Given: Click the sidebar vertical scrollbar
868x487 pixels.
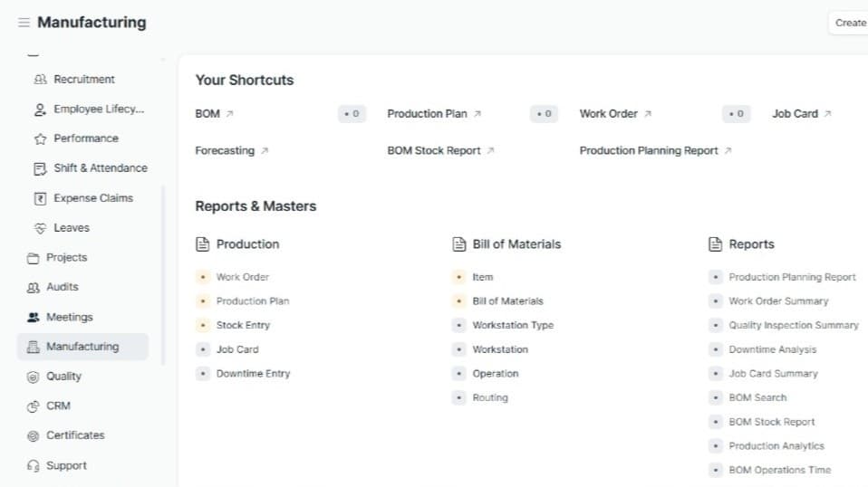Looking at the screenshot, I should coord(163,272).
